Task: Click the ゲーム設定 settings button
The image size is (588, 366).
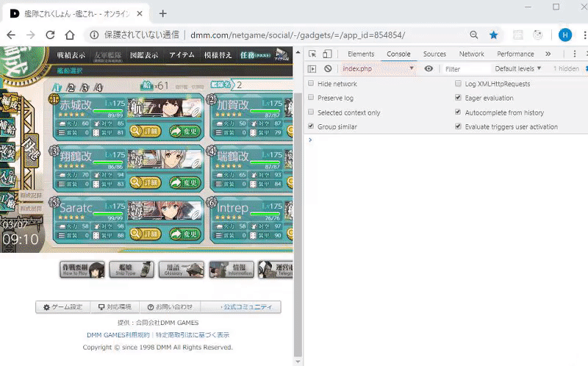Action: [x=63, y=306]
